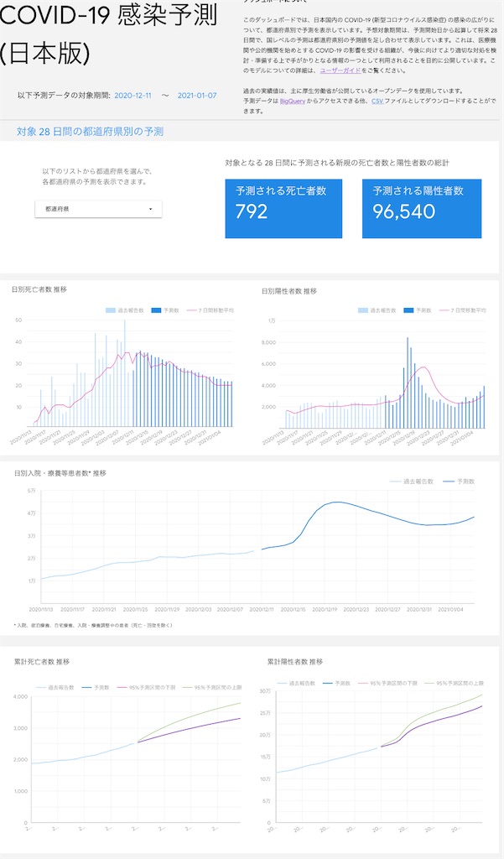The height and width of the screenshot is (859, 504).
Task: Click 95%予測区間の上限 legend in 累計死亡者数 chart
Action: (212, 688)
